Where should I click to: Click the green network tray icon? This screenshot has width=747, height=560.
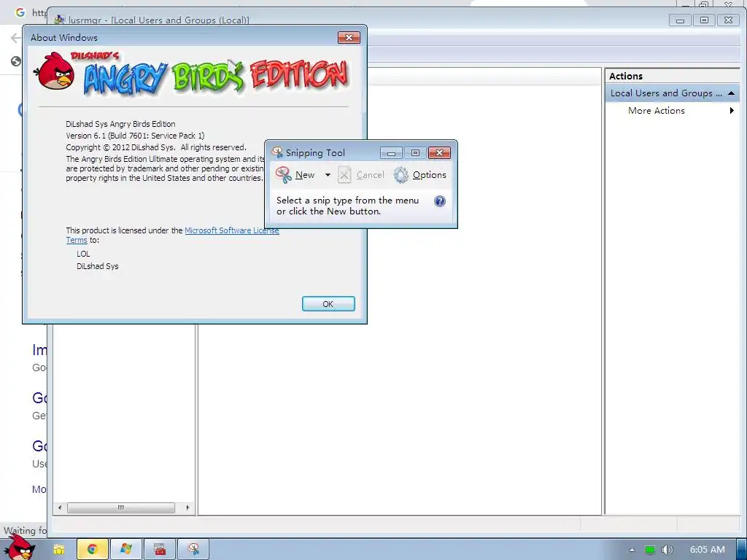point(649,550)
